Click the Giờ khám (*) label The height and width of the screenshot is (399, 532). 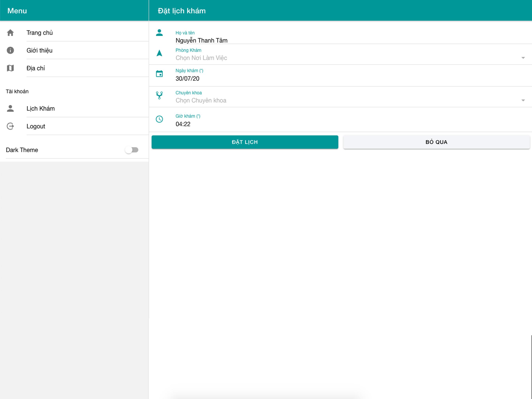(188, 116)
